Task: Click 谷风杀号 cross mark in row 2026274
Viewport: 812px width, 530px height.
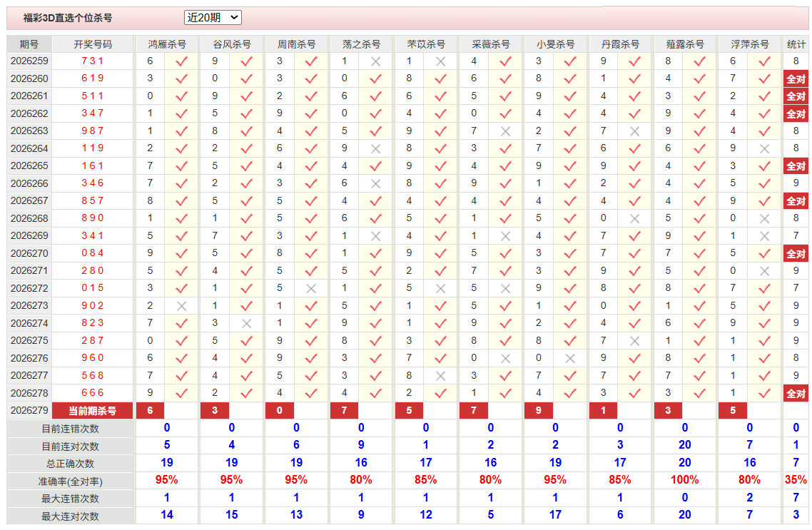Action: [x=246, y=323]
